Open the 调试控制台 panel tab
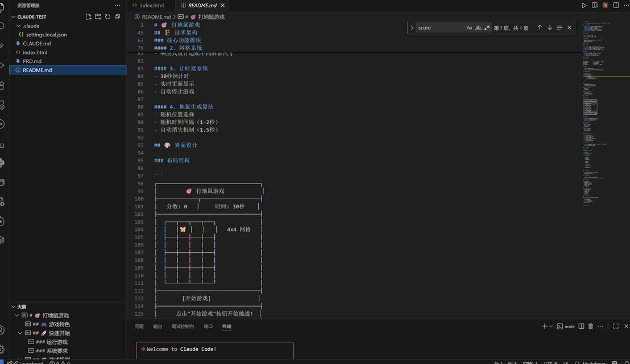This screenshot has height=364, width=630. (x=183, y=327)
